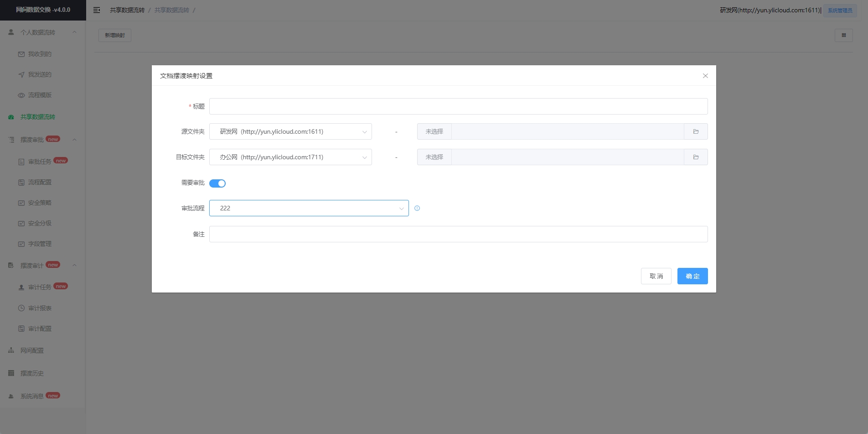Click the 取消 cancel button

click(x=656, y=276)
